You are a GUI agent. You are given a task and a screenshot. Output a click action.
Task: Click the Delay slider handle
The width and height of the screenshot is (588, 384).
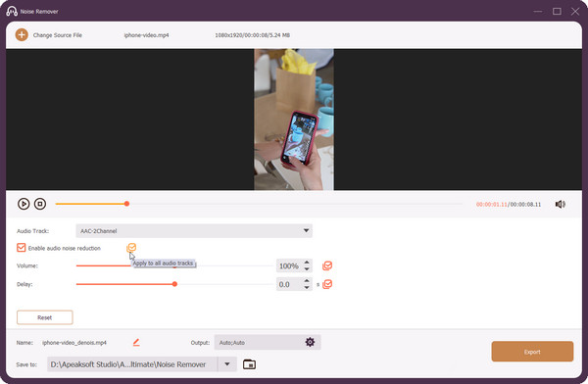click(x=174, y=284)
